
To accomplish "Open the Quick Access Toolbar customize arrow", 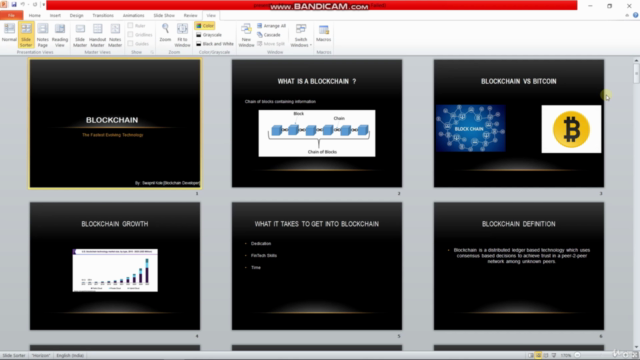I will tap(43, 4).
